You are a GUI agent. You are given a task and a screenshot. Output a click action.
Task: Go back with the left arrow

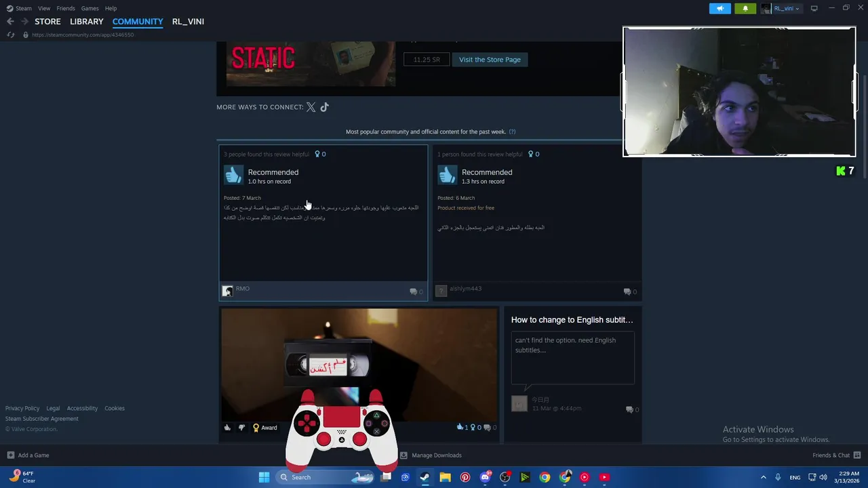[10, 22]
